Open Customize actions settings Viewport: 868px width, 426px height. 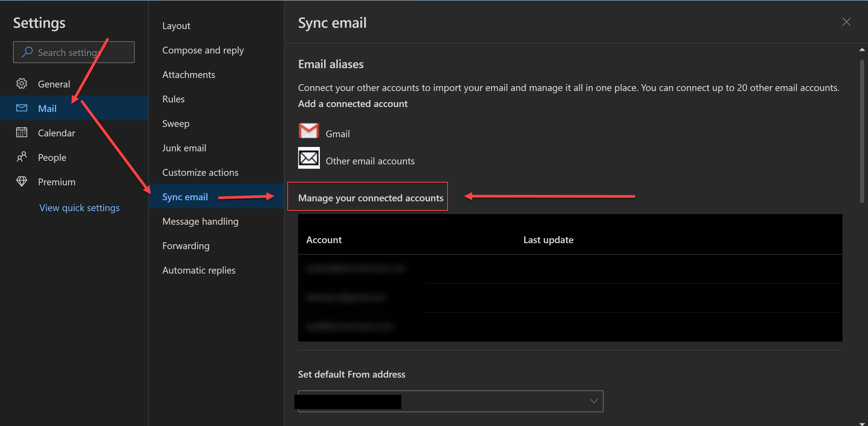(x=200, y=172)
